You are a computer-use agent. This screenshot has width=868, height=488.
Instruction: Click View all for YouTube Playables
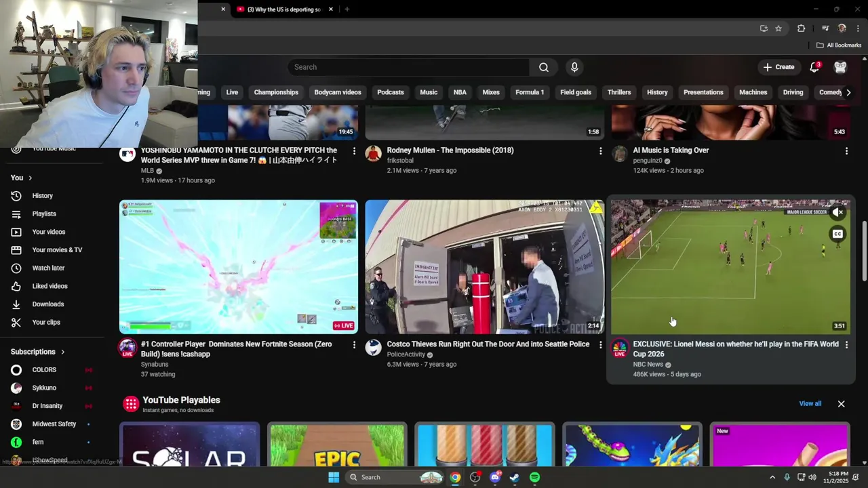[810, 404]
